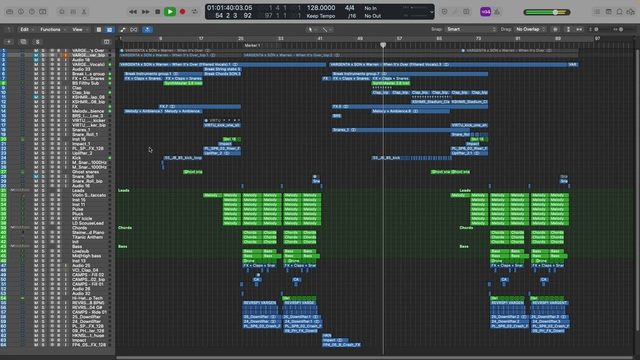Click the Replace mode icon
640x360 pixels.
[444, 12]
